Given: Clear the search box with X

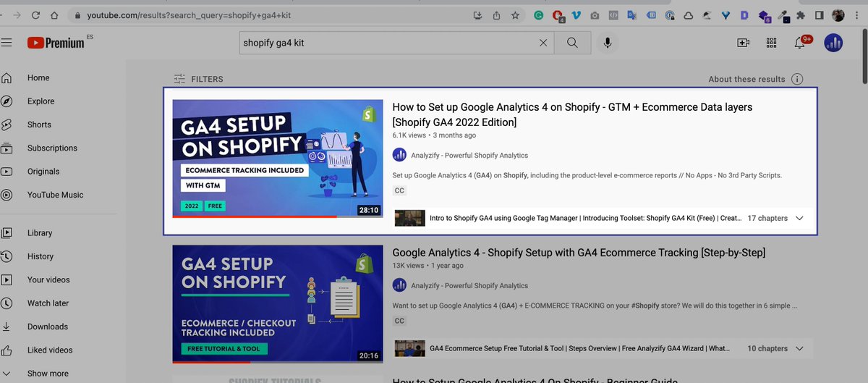Looking at the screenshot, I should click(x=543, y=43).
